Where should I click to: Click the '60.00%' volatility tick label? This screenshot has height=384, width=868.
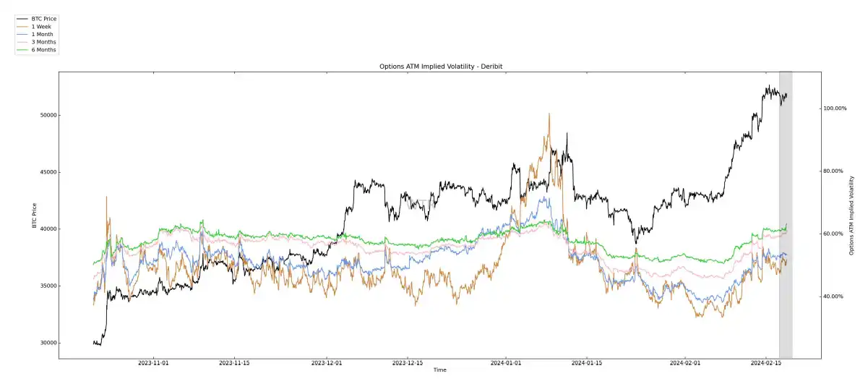(834, 234)
